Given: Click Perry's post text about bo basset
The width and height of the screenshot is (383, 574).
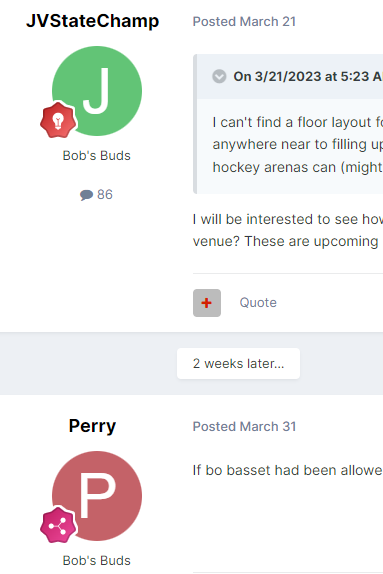Looking at the screenshot, I should 287,470.
